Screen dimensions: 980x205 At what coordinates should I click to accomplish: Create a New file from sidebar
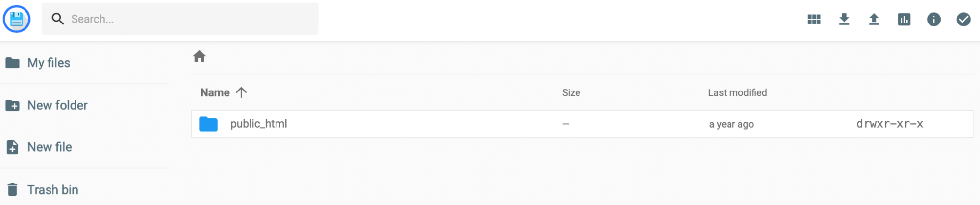pyautogui.click(x=50, y=147)
